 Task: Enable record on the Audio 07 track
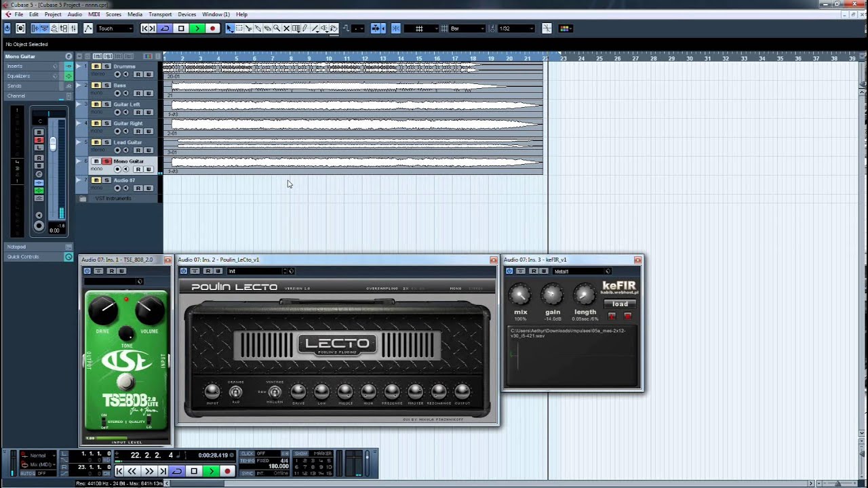(x=117, y=188)
